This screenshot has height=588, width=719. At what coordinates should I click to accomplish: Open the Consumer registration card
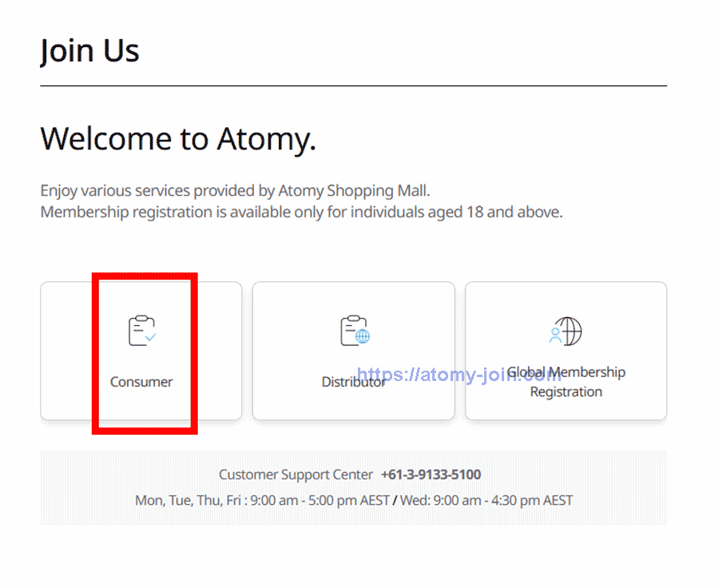coord(141,350)
